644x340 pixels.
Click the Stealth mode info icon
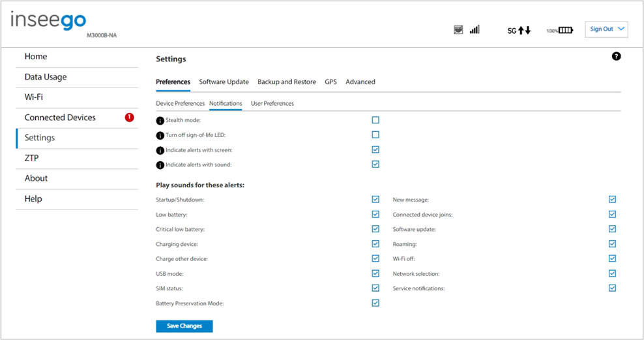pyautogui.click(x=160, y=121)
